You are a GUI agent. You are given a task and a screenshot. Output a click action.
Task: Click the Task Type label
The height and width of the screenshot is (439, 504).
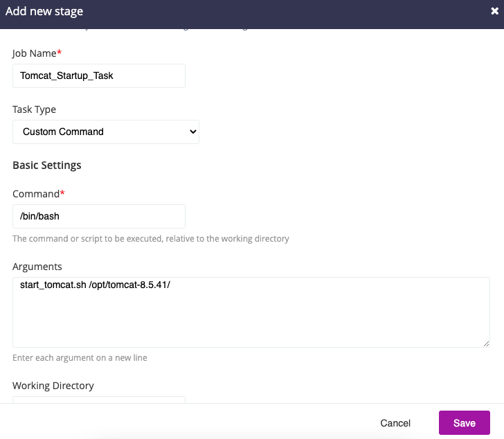click(x=35, y=109)
